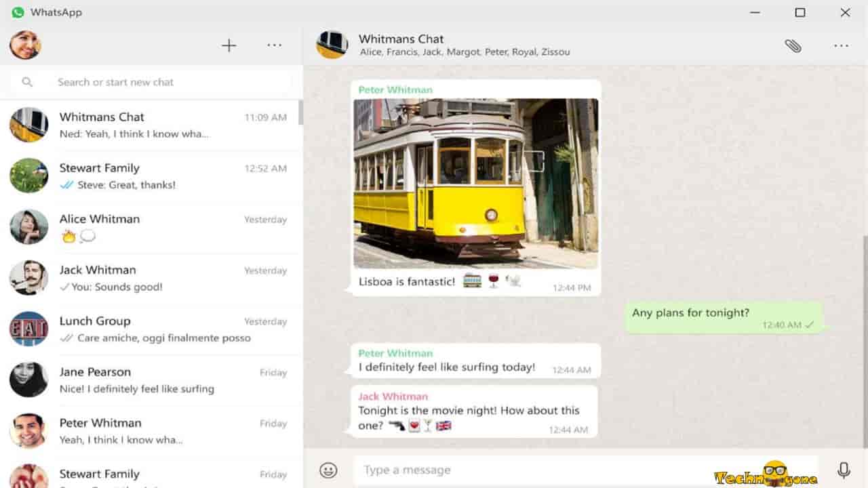Viewport: 868px width, 488px height.
Task: Click the Jack Whitman sender name in chat
Action: click(393, 396)
